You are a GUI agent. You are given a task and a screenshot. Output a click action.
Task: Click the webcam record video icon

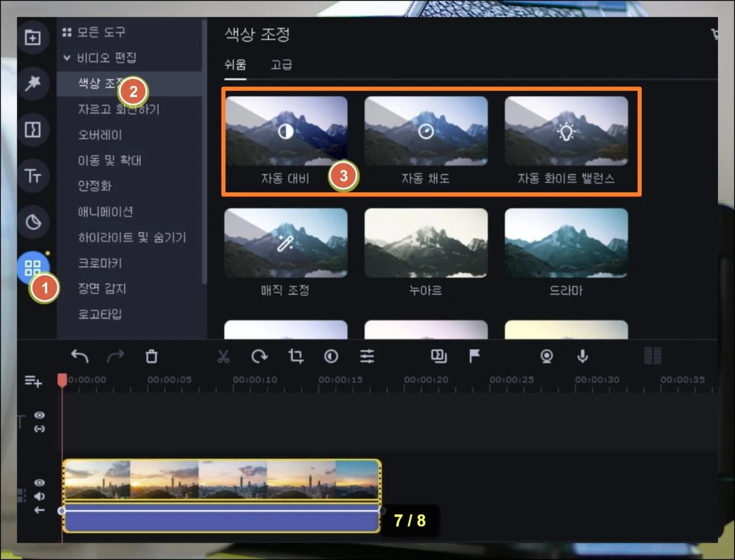(x=546, y=357)
